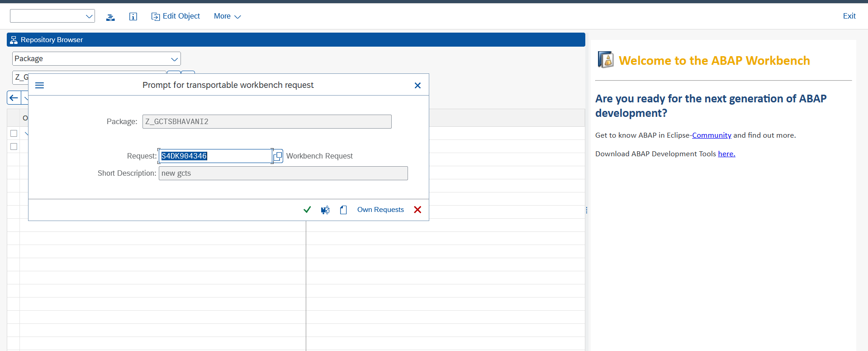Tick the second row checkbox in object list
Viewport: 868px width, 351px height.
click(14, 146)
